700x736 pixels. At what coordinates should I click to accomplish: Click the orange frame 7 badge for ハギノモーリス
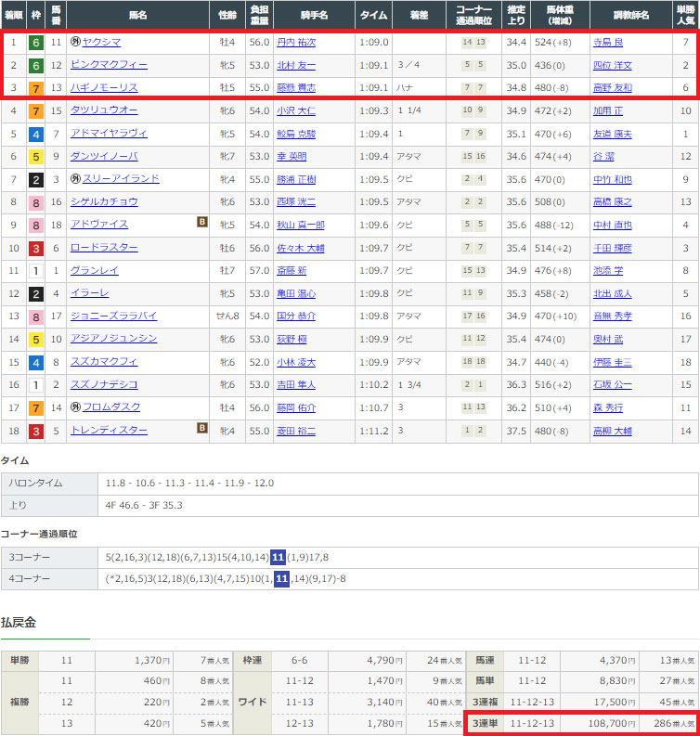pyautogui.click(x=35, y=88)
